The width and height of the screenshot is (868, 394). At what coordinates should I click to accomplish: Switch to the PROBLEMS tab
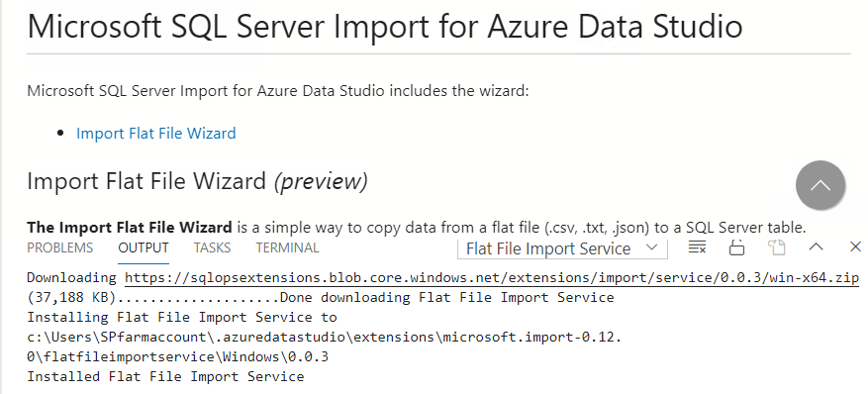pyautogui.click(x=59, y=247)
